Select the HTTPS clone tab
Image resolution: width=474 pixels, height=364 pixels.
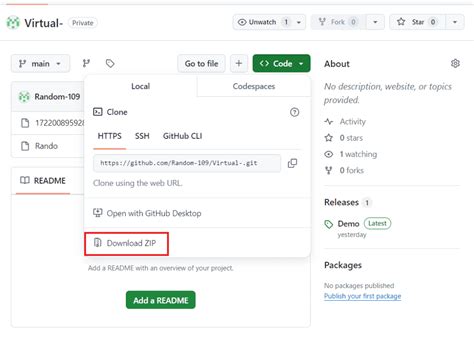109,136
